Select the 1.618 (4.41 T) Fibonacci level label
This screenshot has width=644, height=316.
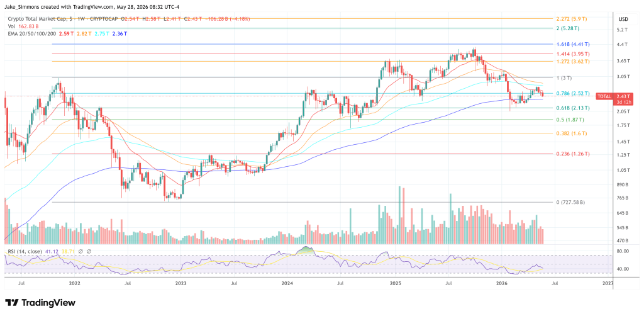click(574, 44)
